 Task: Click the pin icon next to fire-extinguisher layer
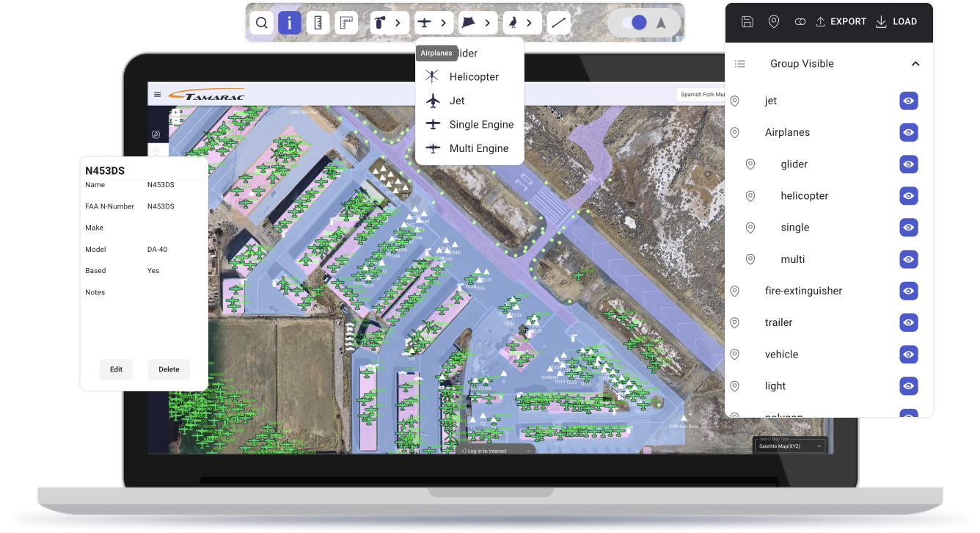tap(734, 291)
